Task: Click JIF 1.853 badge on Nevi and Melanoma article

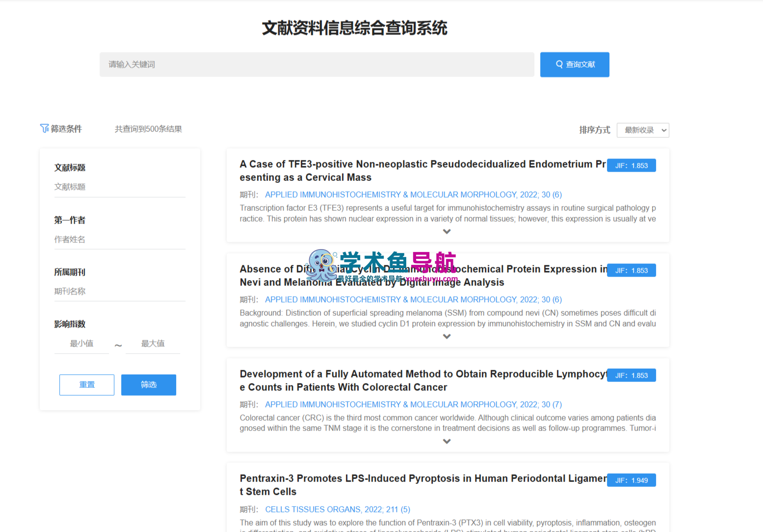Action: [x=631, y=271]
